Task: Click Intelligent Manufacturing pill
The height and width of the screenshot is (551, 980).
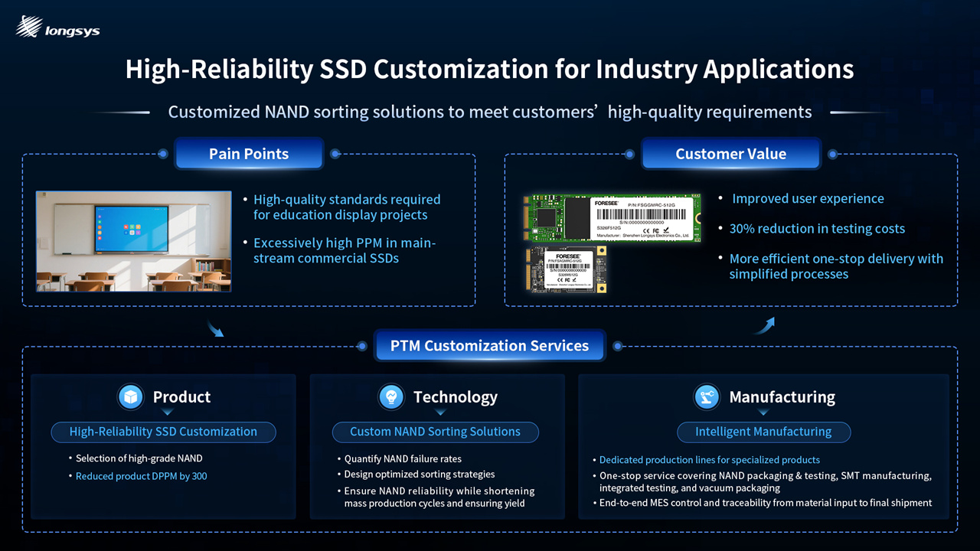Action: coord(763,432)
